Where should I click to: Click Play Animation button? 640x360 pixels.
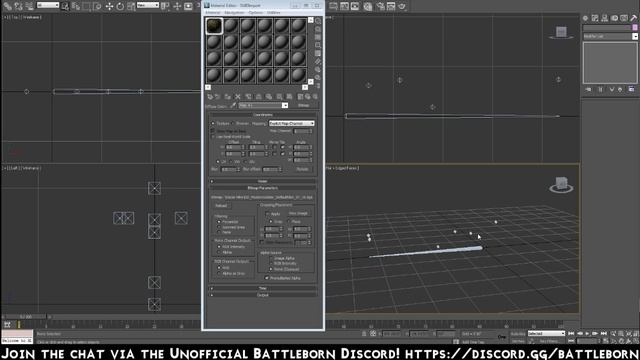(587, 333)
